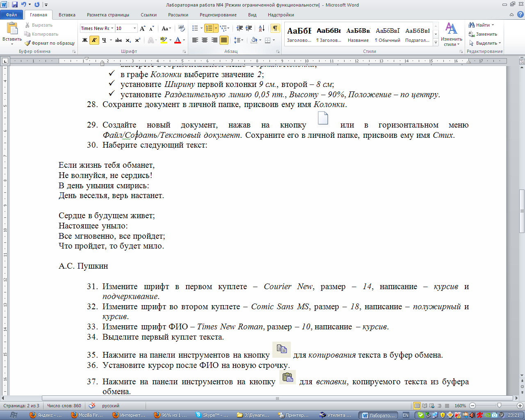Open the Change Case (Аа) dropdown
The width and height of the screenshot is (525, 420).
(166, 28)
